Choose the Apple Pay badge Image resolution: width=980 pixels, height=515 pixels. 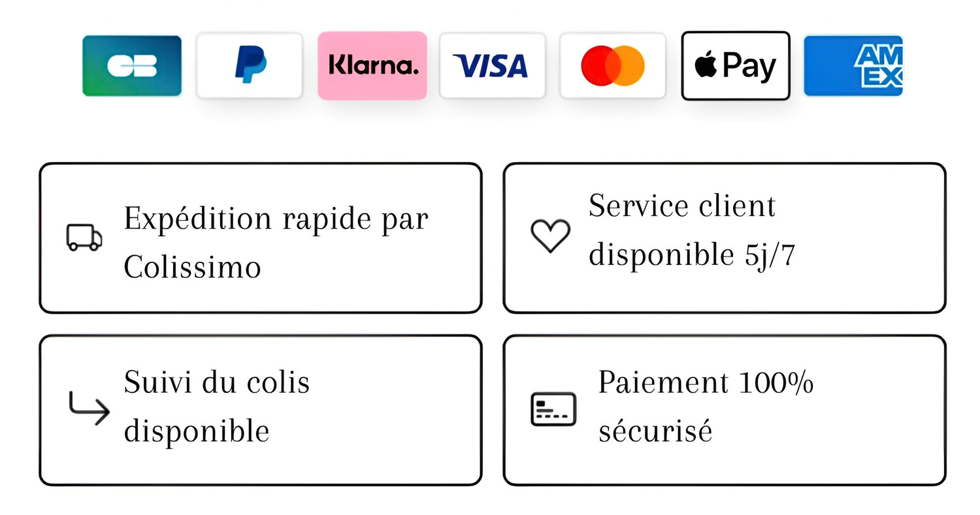pyautogui.click(x=736, y=66)
